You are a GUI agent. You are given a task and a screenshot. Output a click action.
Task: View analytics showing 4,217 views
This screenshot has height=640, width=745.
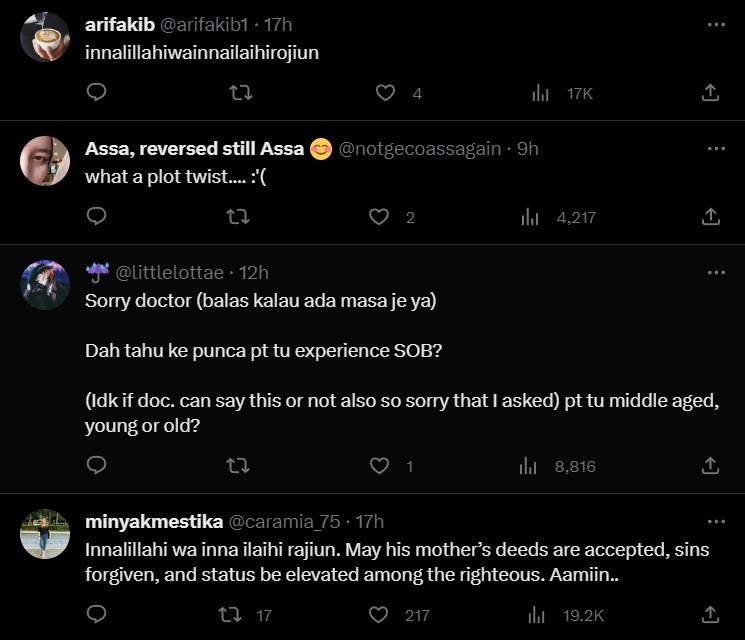(560, 216)
